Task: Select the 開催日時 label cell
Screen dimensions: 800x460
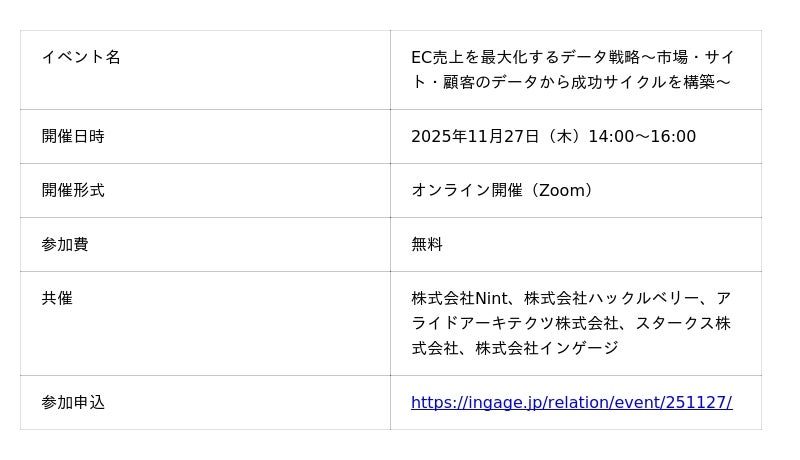Action: point(73,136)
